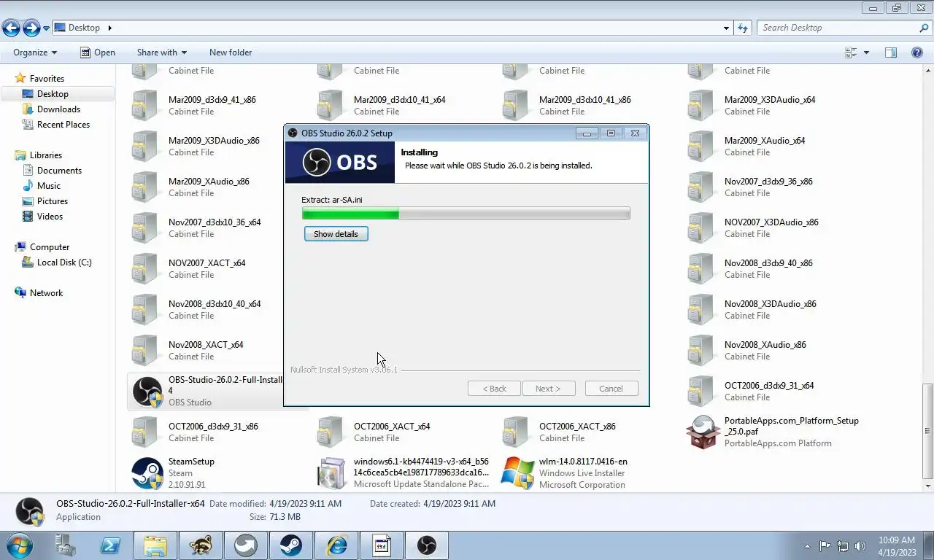Launch Internet Explorer from the taskbar

(x=336, y=545)
